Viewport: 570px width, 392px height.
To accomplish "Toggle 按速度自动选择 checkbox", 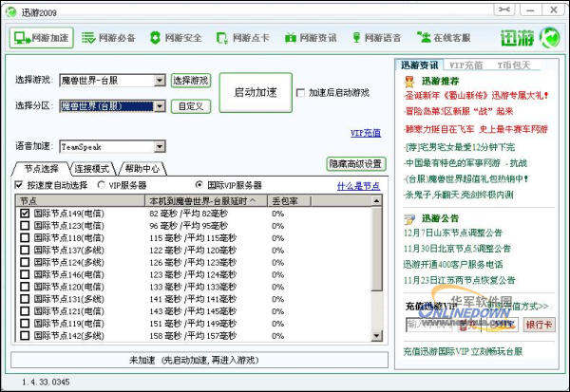I will point(20,185).
